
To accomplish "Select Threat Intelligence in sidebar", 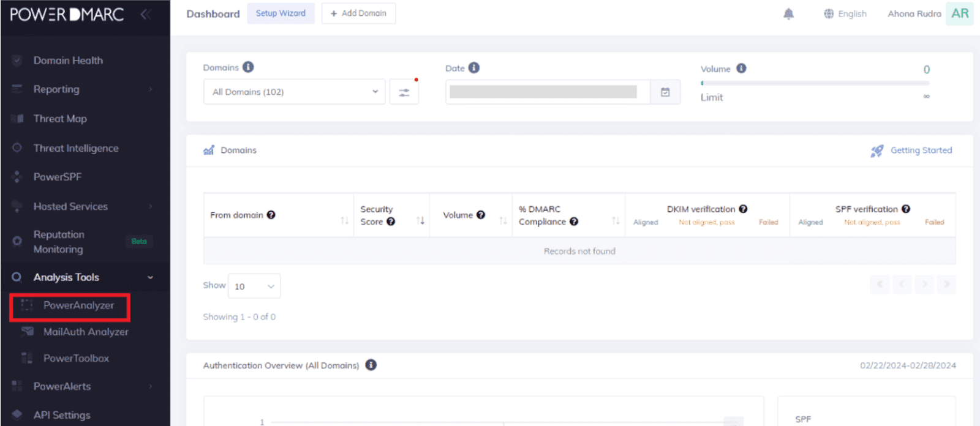I will 76,148.
